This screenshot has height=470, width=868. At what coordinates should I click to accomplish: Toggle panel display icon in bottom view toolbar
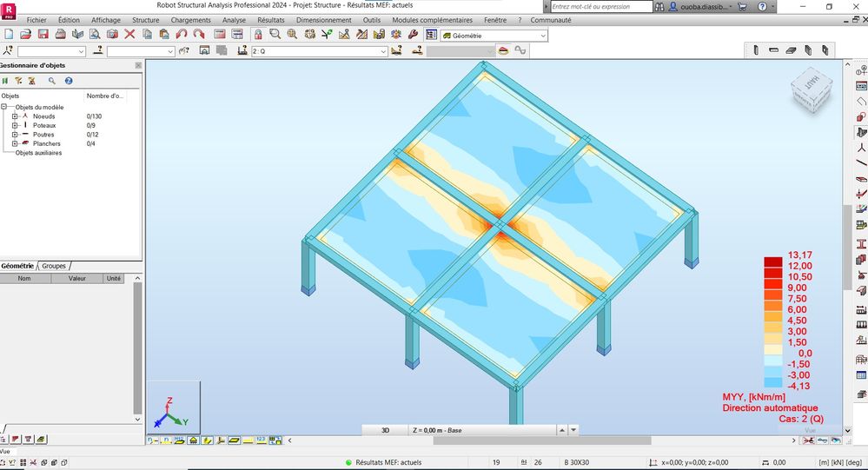point(235,440)
